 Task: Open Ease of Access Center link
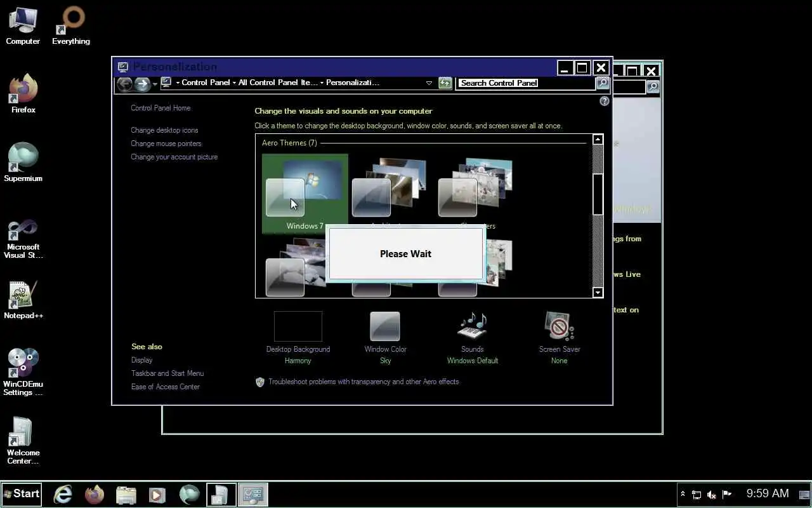(x=165, y=387)
